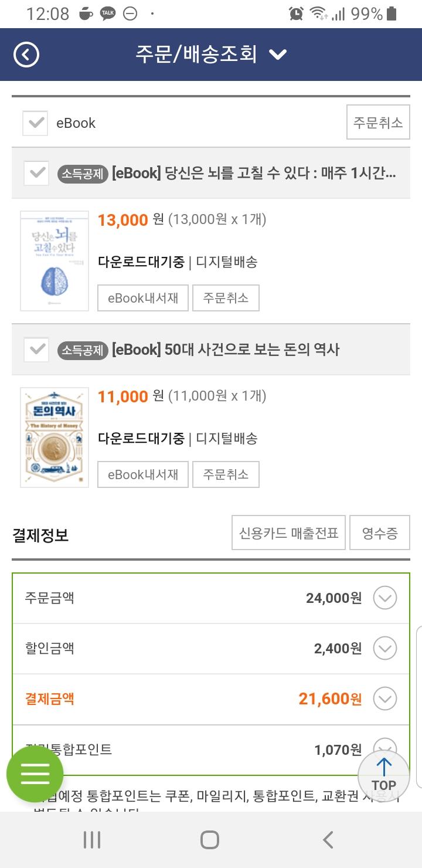
Task: Toggle checkbox for 50대 사건으로 보는 돈의 역사
Action: coord(36,350)
